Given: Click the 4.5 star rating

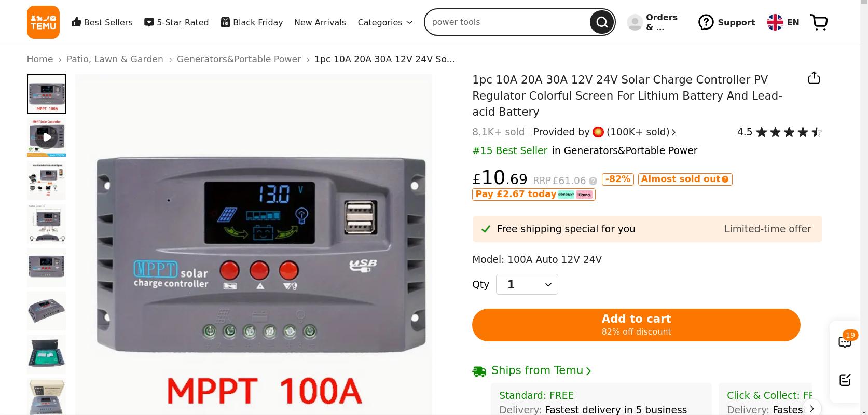Looking at the screenshot, I should pyautogui.click(x=779, y=132).
